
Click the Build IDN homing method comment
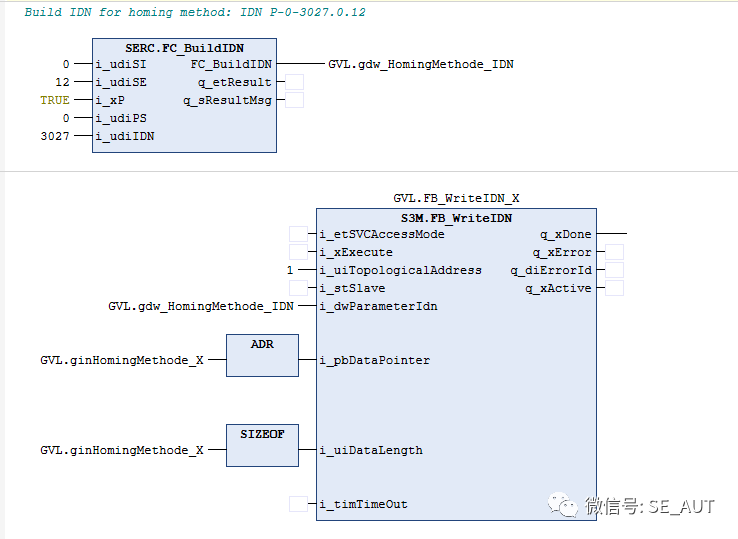click(x=194, y=12)
